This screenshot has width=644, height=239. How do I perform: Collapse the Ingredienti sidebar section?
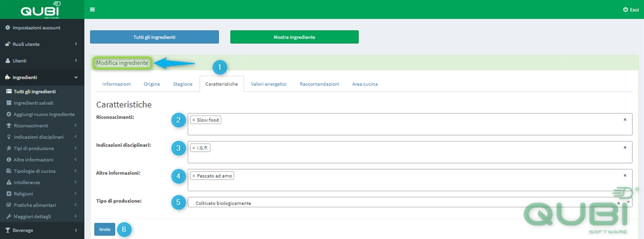(75, 77)
